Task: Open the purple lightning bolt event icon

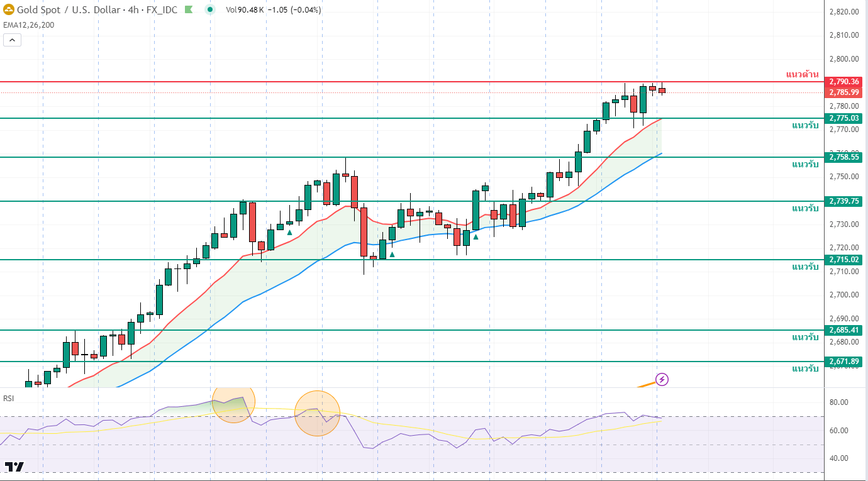Action: tap(662, 379)
